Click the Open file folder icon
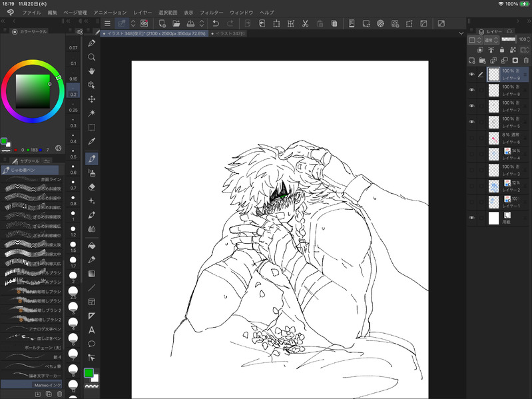Image resolution: width=532 pixels, height=399 pixels. tap(176, 23)
